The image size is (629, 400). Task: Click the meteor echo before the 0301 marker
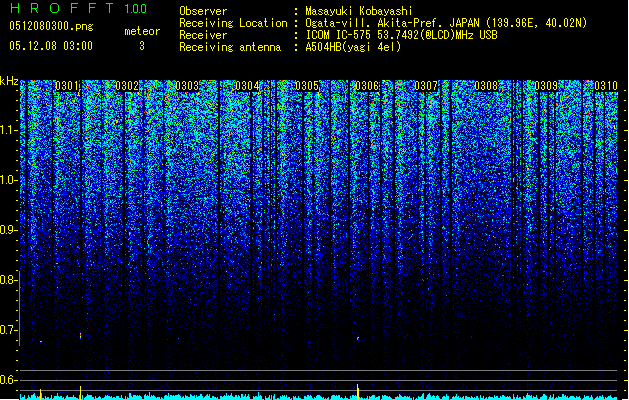[41, 341]
